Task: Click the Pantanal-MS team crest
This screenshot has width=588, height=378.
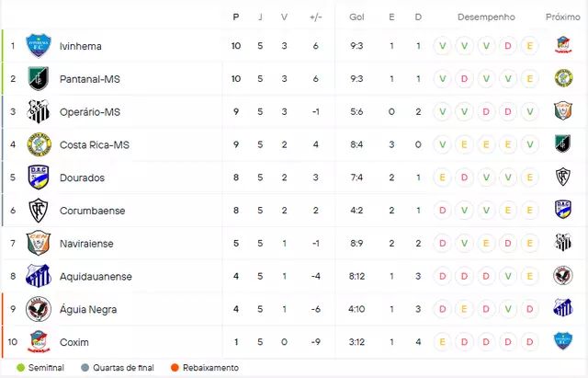Action: [x=39, y=79]
